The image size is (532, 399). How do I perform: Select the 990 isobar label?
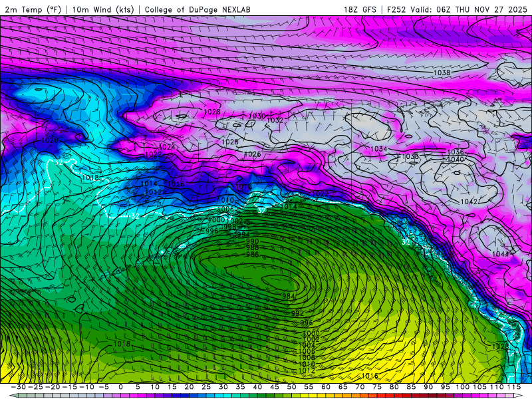253,241
